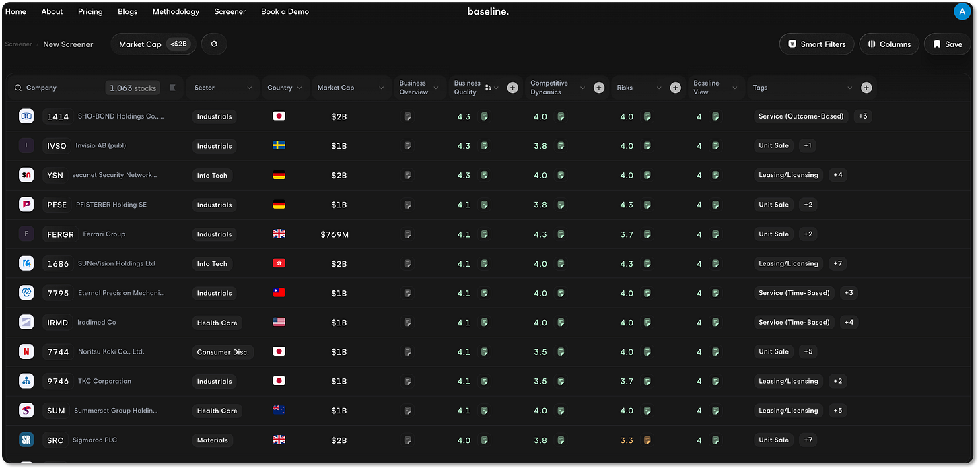Image resolution: width=980 pixels, height=470 pixels.
Task: Go to the Pricing page
Action: pyautogui.click(x=90, y=11)
